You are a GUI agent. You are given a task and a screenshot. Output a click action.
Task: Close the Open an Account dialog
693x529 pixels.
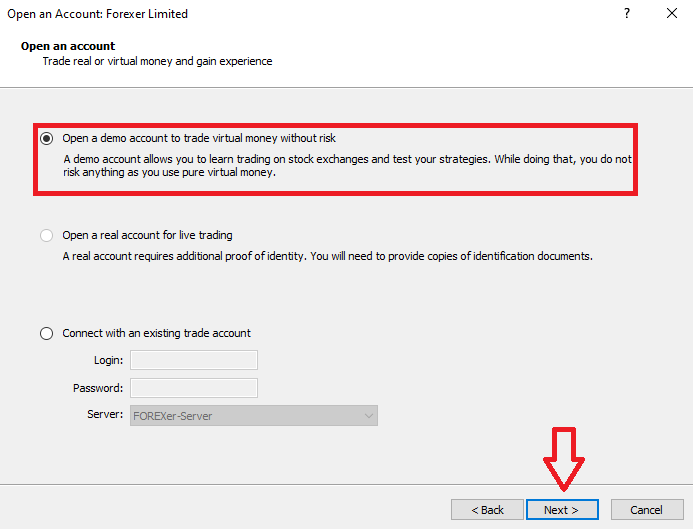672,14
